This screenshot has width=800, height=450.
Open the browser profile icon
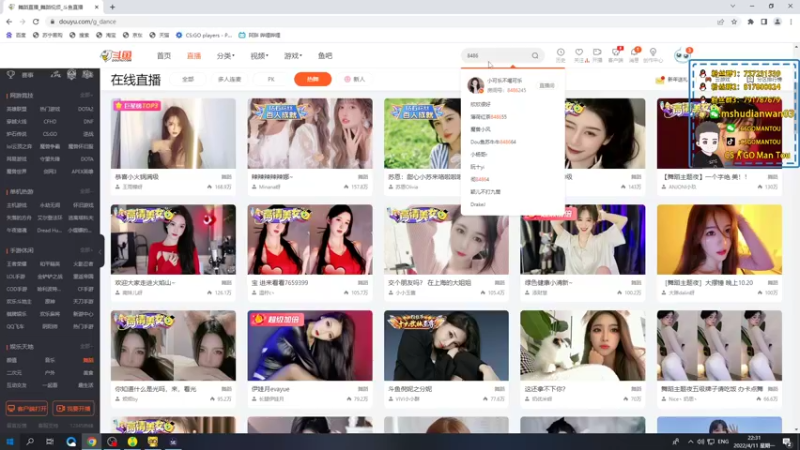pyautogui.click(x=778, y=21)
